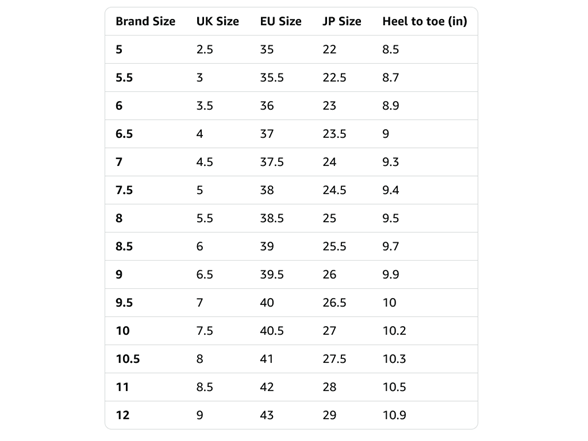Select the Brand Size column header
This screenshot has width=588, height=441.
[145, 21]
